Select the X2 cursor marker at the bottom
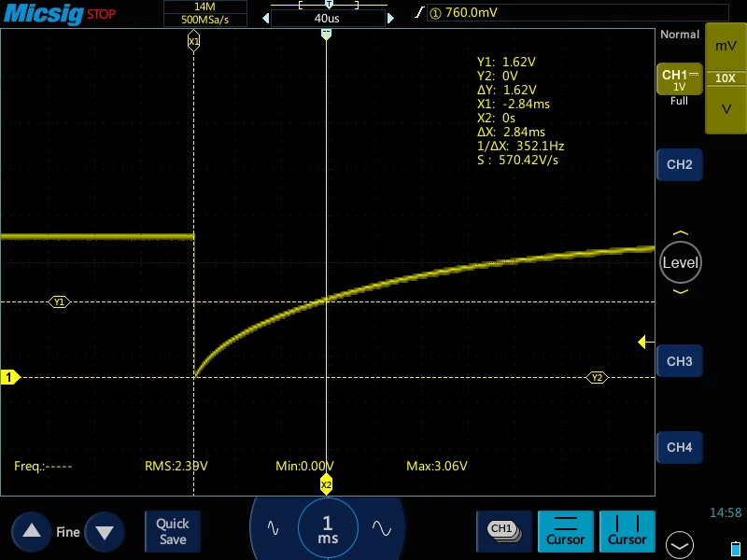 pos(326,484)
